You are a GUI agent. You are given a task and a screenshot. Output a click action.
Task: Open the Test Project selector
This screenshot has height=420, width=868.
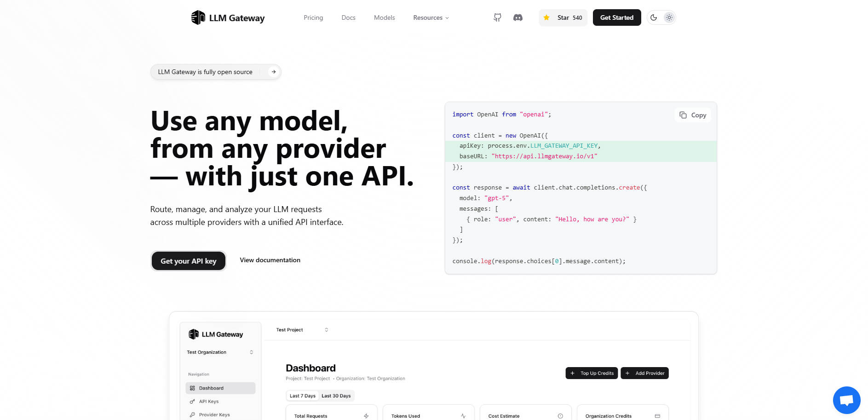[302, 330]
